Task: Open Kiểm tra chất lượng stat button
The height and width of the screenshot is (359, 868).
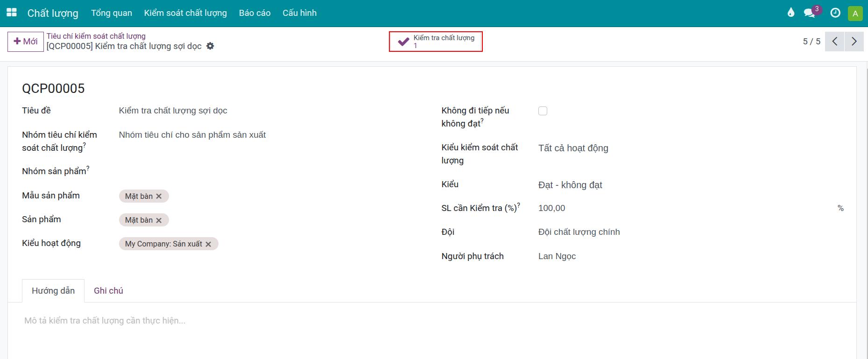Action: point(436,42)
